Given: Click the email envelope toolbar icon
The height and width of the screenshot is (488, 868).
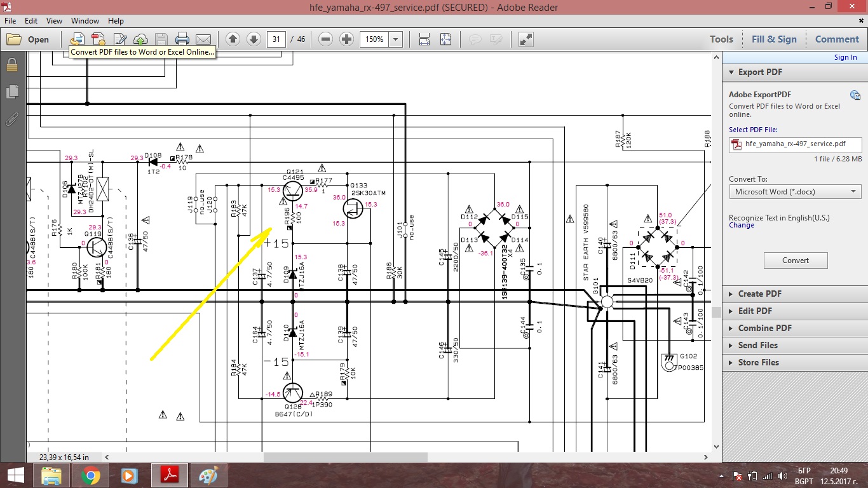Looking at the screenshot, I should [x=203, y=39].
